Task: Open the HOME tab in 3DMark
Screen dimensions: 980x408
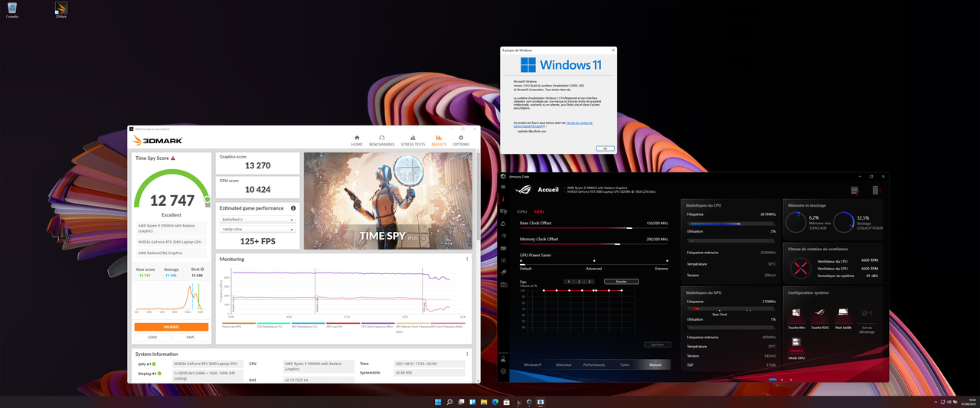Action: coord(357,141)
